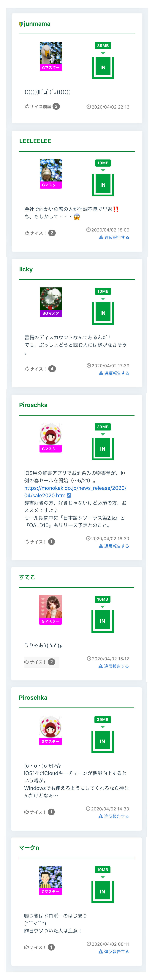
Task: Give a ナイス! to LEELEELEE's post
Action: click(x=40, y=233)
